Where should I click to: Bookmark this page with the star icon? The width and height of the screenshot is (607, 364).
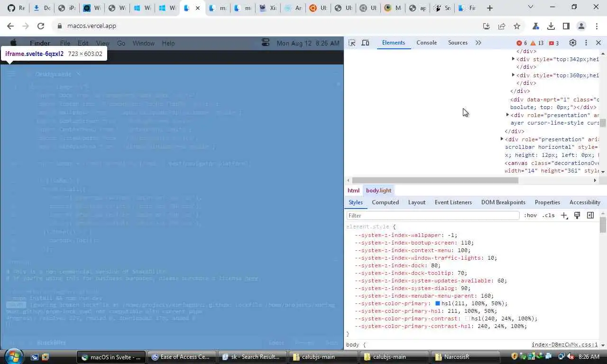pyautogui.click(x=517, y=26)
